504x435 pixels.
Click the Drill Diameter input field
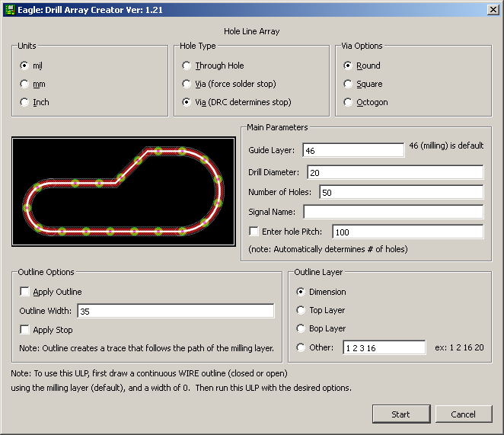[395, 172]
